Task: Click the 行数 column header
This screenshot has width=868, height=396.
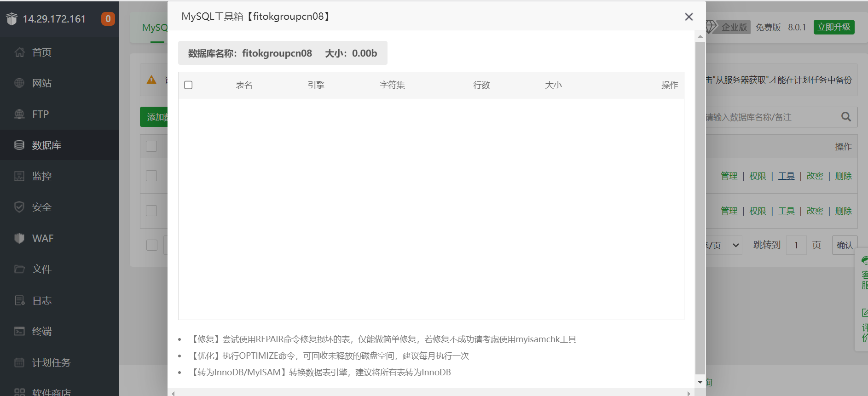Action: pyautogui.click(x=481, y=85)
